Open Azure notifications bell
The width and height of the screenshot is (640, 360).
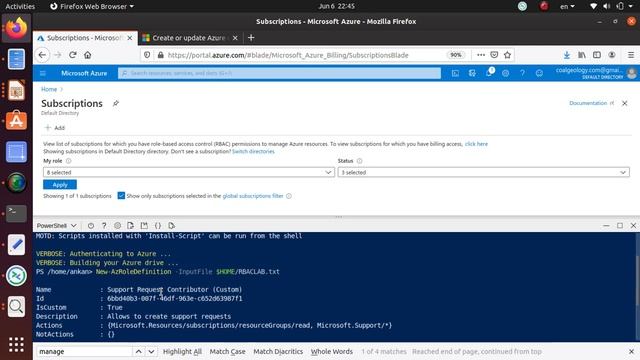pos(489,73)
